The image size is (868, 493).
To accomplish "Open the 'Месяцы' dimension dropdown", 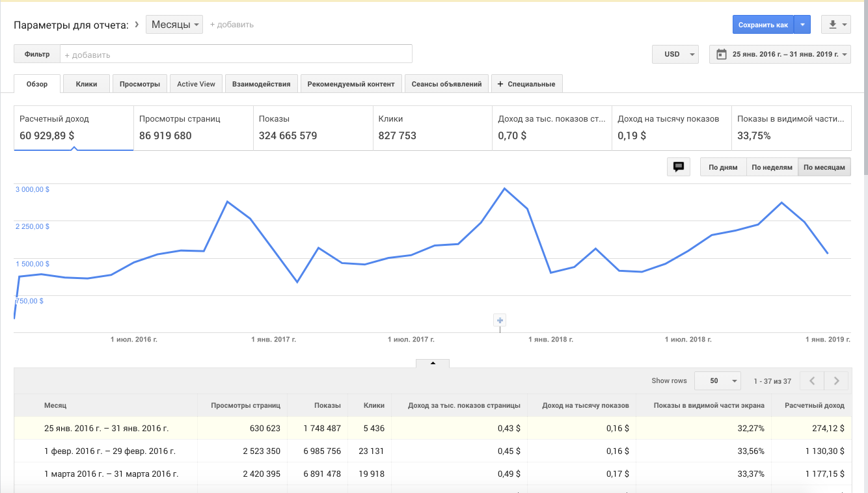I will (x=174, y=25).
